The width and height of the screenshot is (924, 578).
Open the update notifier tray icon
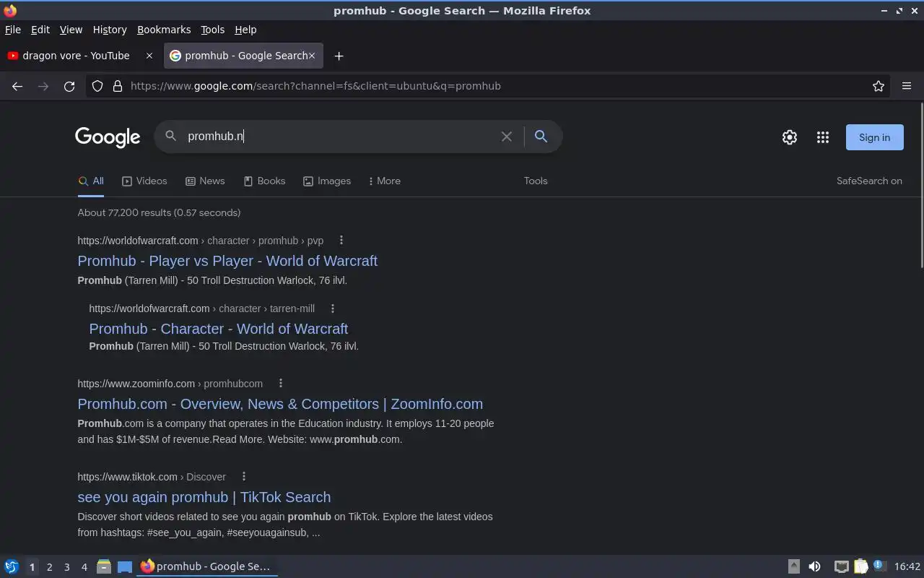pyautogui.click(x=879, y=566)
